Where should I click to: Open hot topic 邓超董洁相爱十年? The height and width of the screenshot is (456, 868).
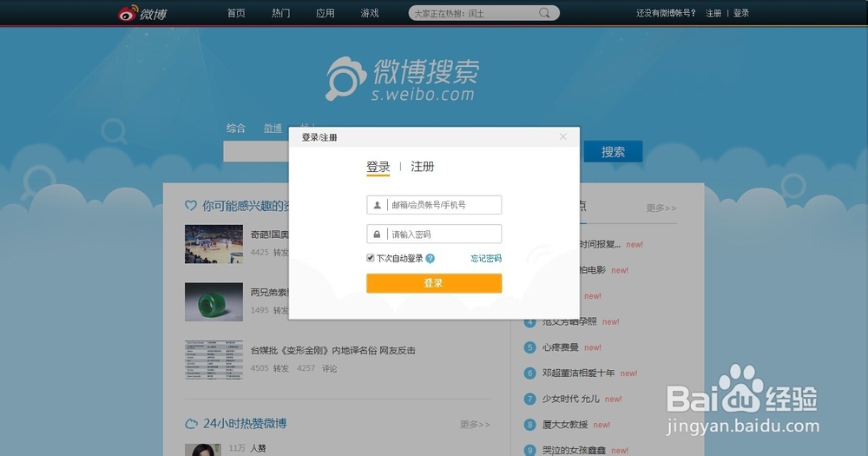578,373
